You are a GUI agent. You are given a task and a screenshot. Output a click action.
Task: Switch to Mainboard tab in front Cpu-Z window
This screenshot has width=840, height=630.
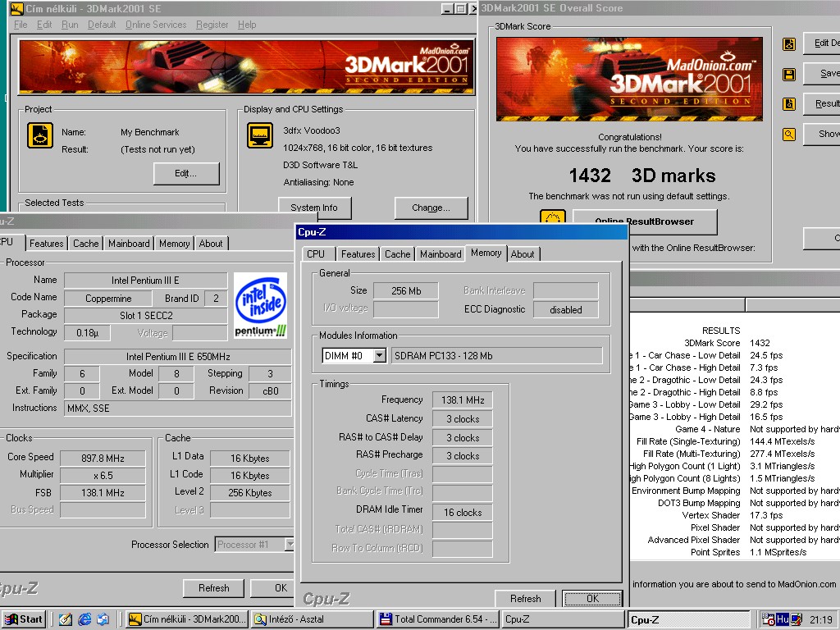pyautogui.click(x=441, y=254)
